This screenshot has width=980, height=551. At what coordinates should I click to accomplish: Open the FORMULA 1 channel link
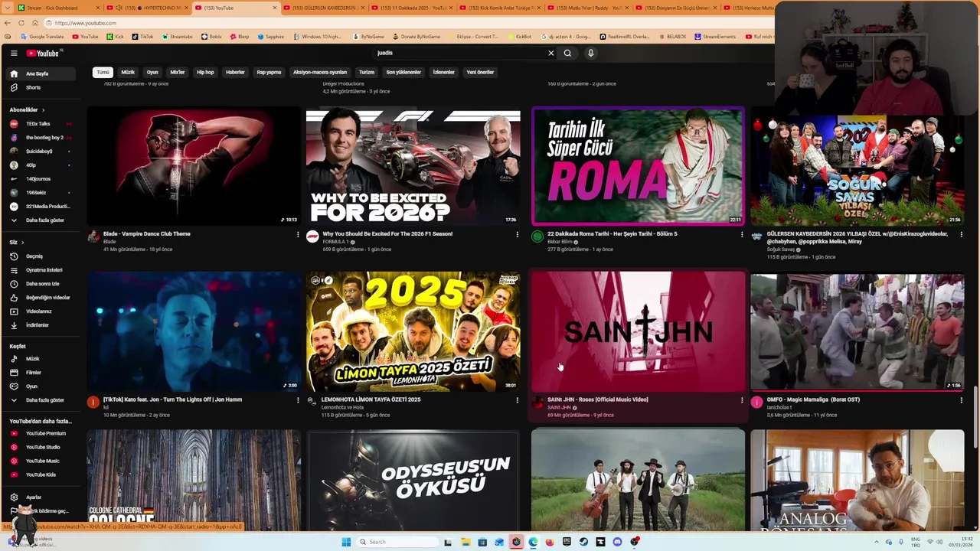point(335,242)
